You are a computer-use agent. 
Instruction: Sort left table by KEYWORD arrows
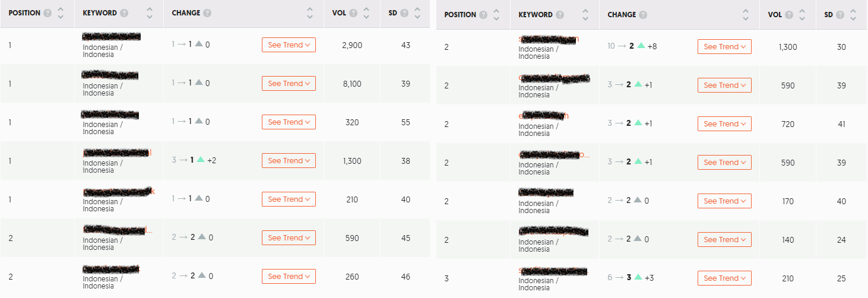(x=150, y=13)
